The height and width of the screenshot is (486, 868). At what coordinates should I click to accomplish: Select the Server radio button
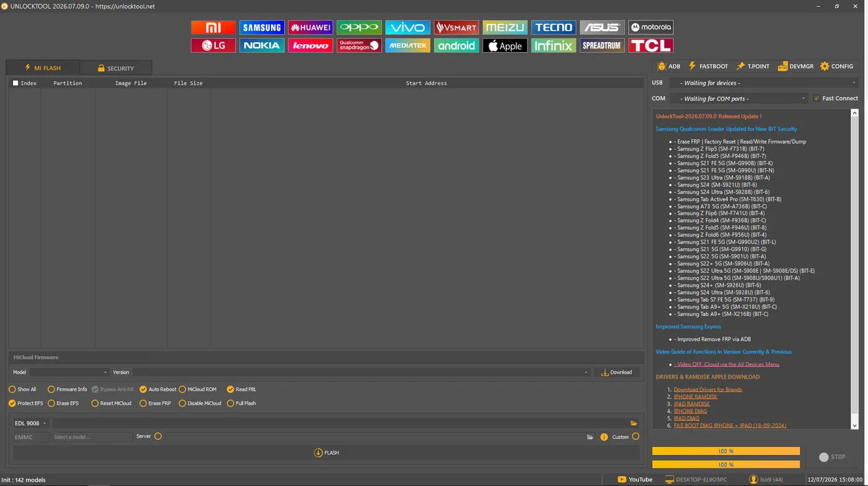(x=158, y=436)
